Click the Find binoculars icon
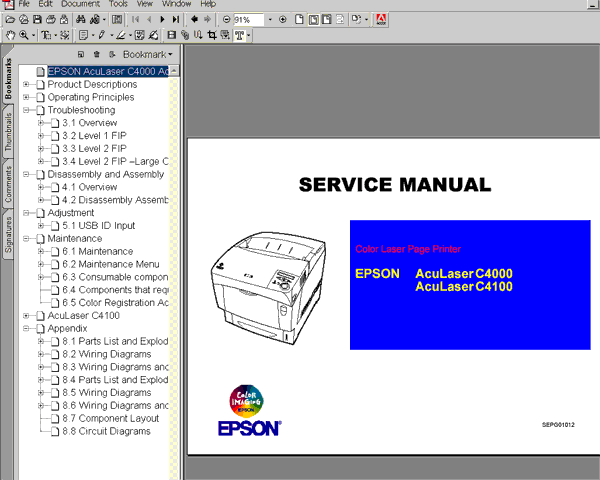This screenshot has height=480, width=600. [81, 20]
